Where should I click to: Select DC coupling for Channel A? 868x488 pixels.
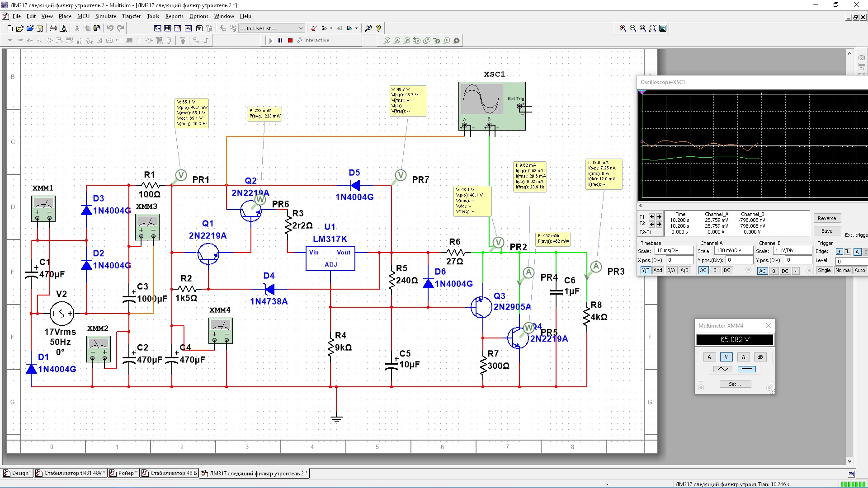727,270
